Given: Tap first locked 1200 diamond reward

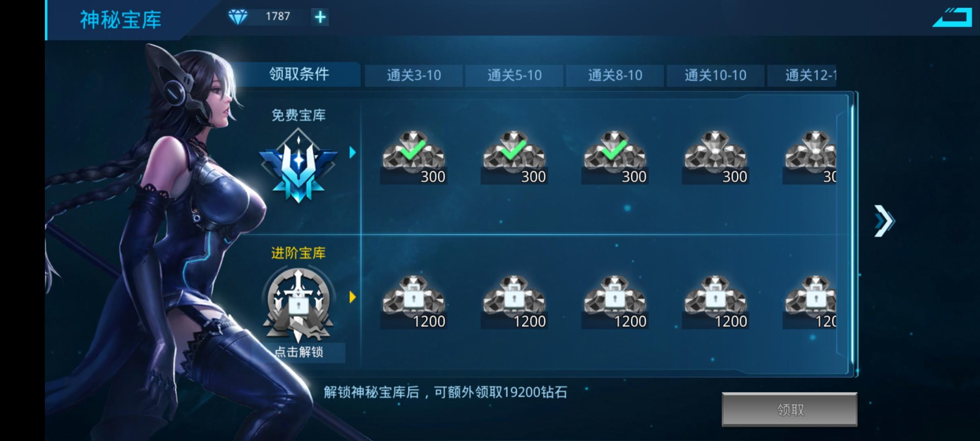Looking at the screenshot, I should coord(414,302).
